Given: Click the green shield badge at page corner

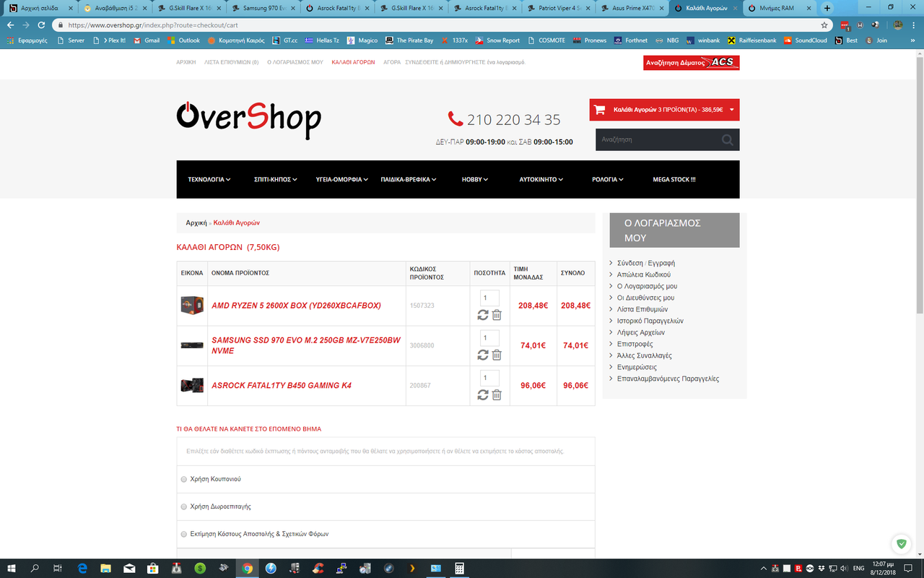Looking at the screenshot, I should [900, 543].
